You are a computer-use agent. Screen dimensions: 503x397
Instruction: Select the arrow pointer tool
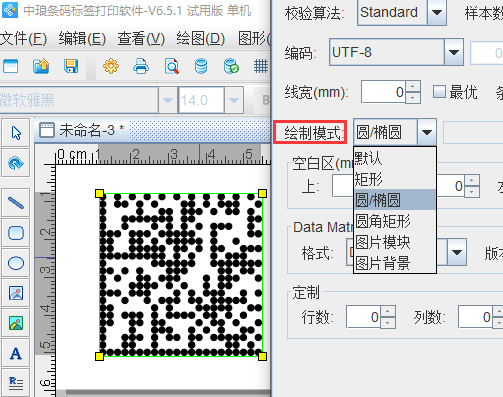pyautogui.click(x=16, y=132)
